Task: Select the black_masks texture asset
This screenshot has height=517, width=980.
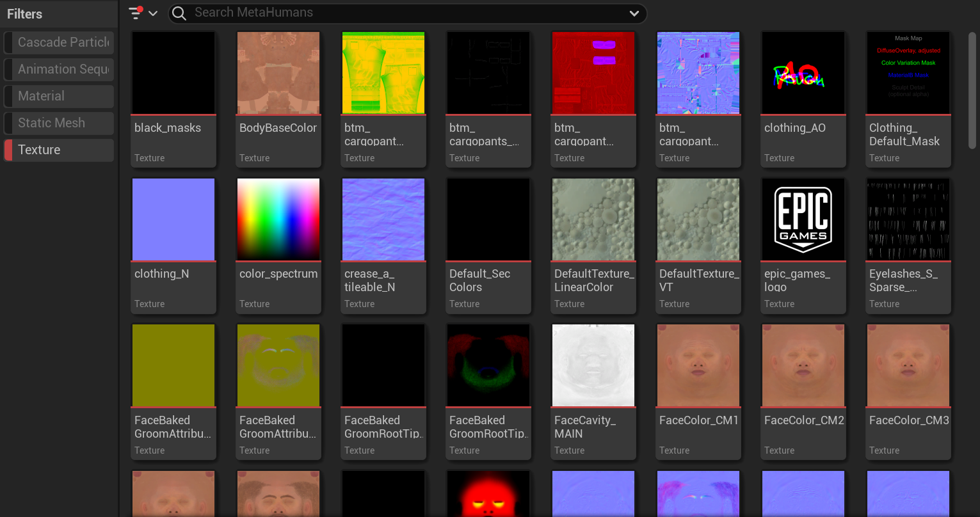Action: (173, 99)
